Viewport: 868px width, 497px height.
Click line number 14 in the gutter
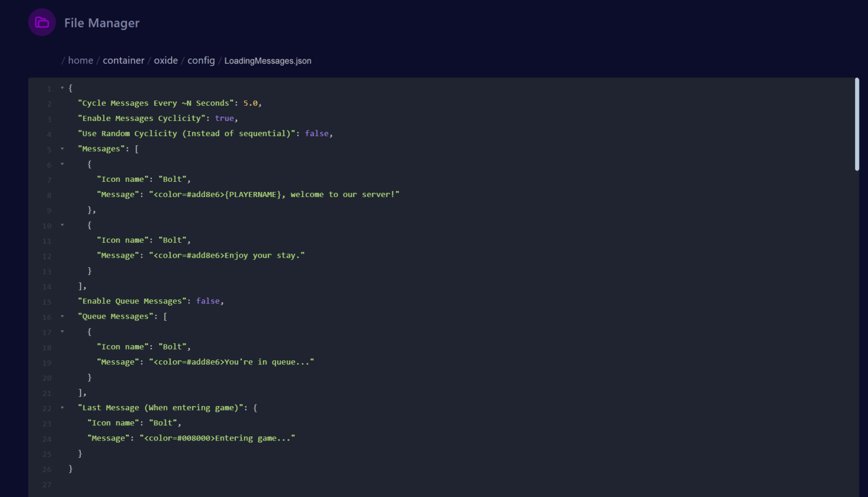pos(47,287)
